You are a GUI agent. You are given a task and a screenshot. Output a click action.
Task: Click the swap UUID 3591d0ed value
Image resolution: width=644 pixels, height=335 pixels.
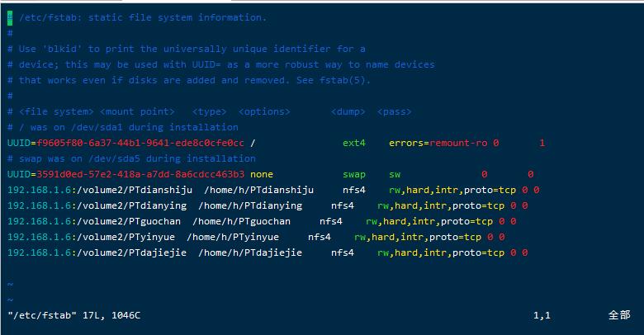[140, 174]
